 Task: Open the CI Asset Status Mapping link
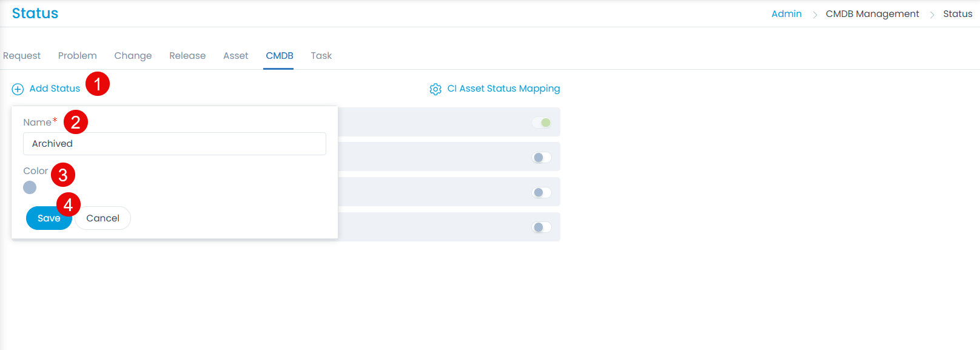pyautogui.click(x=503, y=89)
